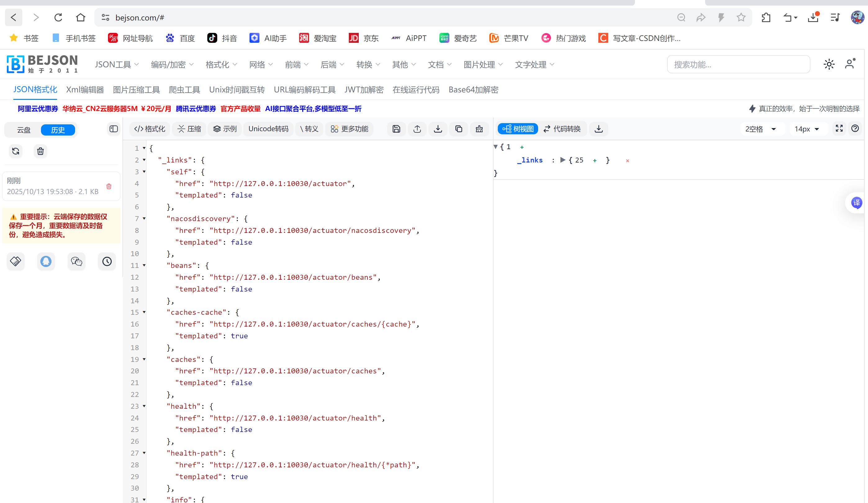This screenshot has height=503, width=868.
Task: Collapse the nacosdiscovery fold arrow at line 7
Action: [144, 219]
